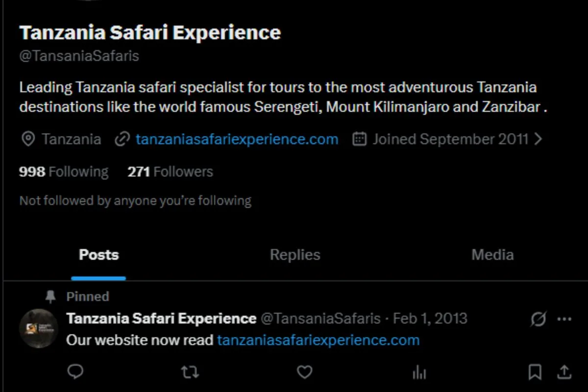The image size is (588, 392).
Task: Click the location pin icon next to Tanzania
Action: [28, 139]
